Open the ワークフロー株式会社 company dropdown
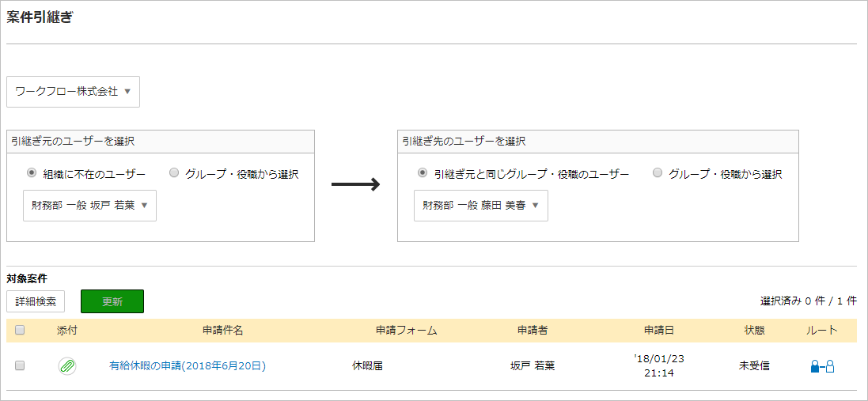The width and height of the screenshot is (868, 401). coord(73,92)
